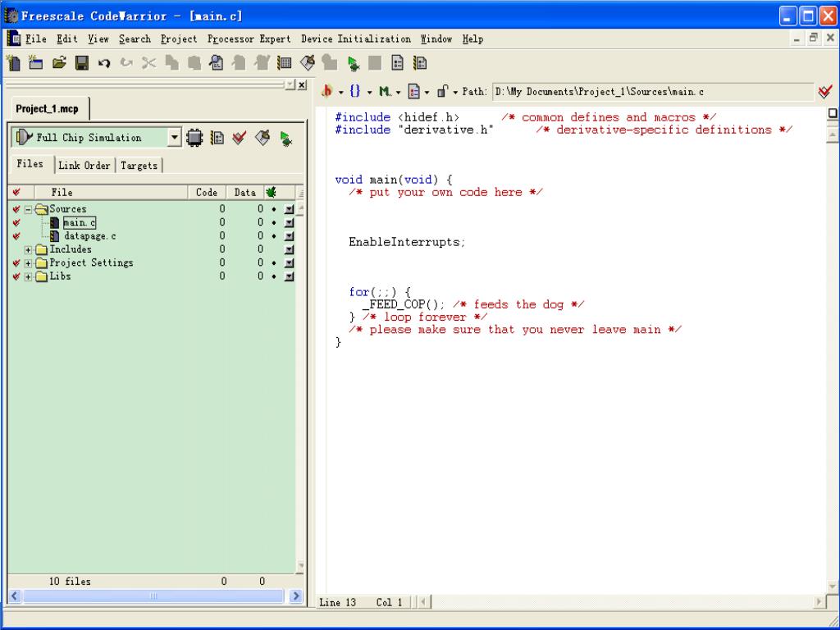Click the Find magnifier icon in toolbar
Viewport: 840px width, 630px height.
click(217, 63)
